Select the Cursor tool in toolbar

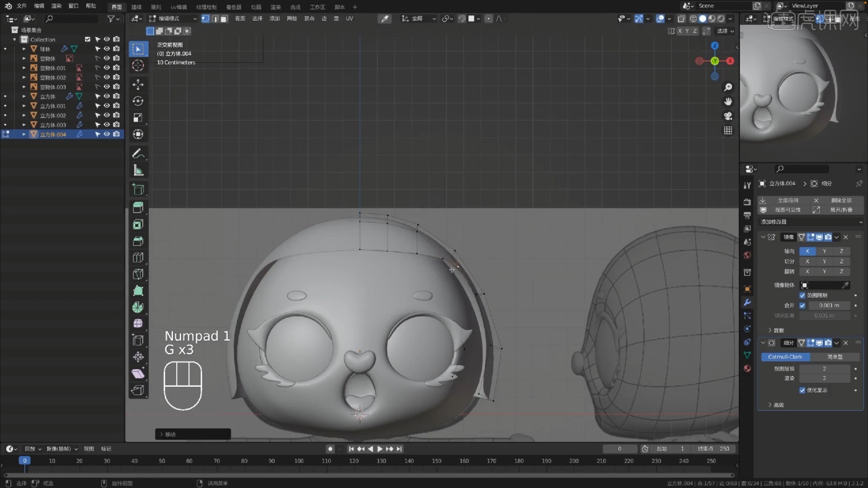[x=138, y=66]
